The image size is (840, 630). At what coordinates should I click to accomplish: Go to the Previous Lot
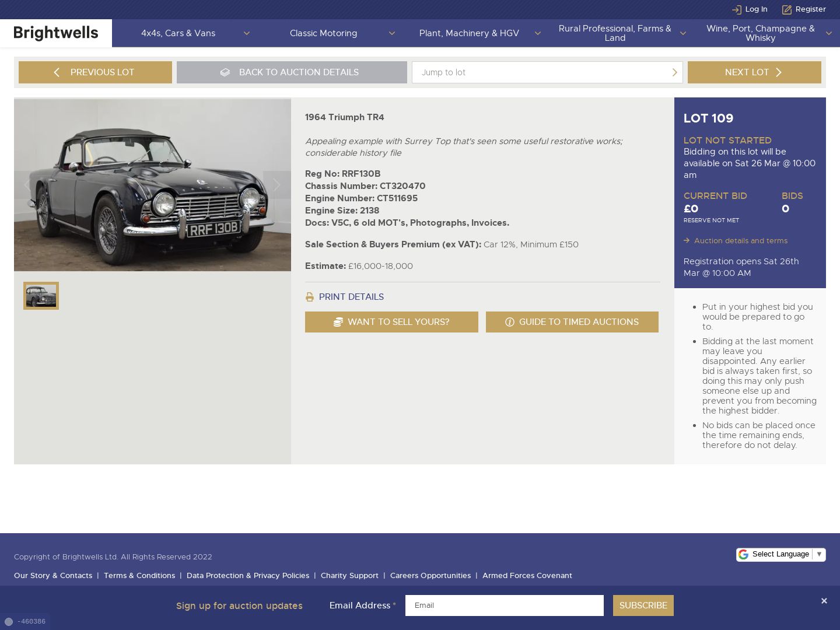tap(95, 72)
